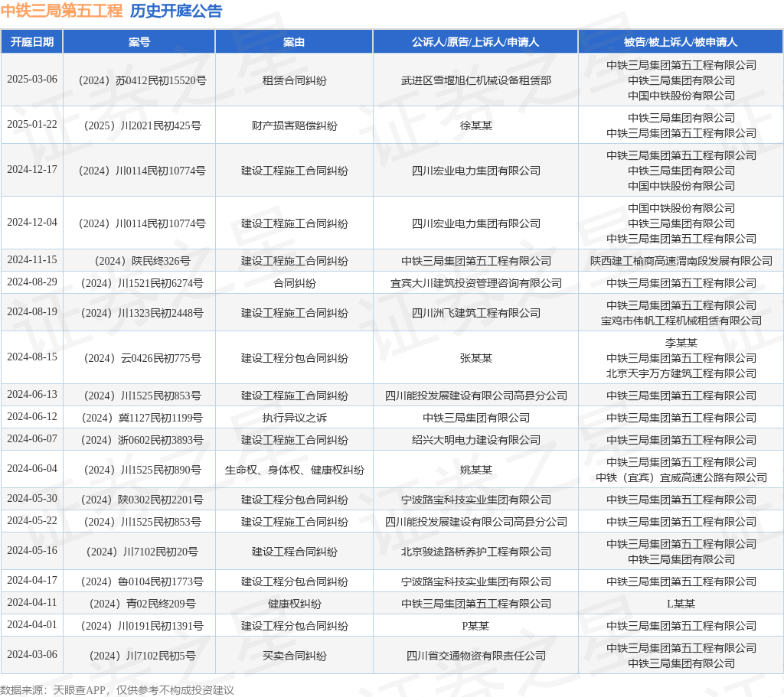Click 财产损害赔偿纠纷 cause cell
Viewport: 784px width, 697px height.
pyautogui.click(x=295, y=125)
